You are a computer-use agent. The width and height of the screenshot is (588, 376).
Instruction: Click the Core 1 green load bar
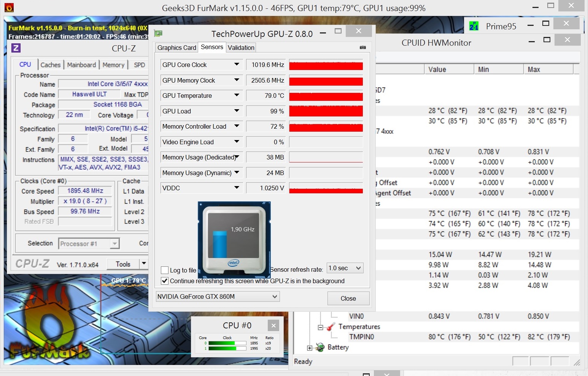[227, 348]
